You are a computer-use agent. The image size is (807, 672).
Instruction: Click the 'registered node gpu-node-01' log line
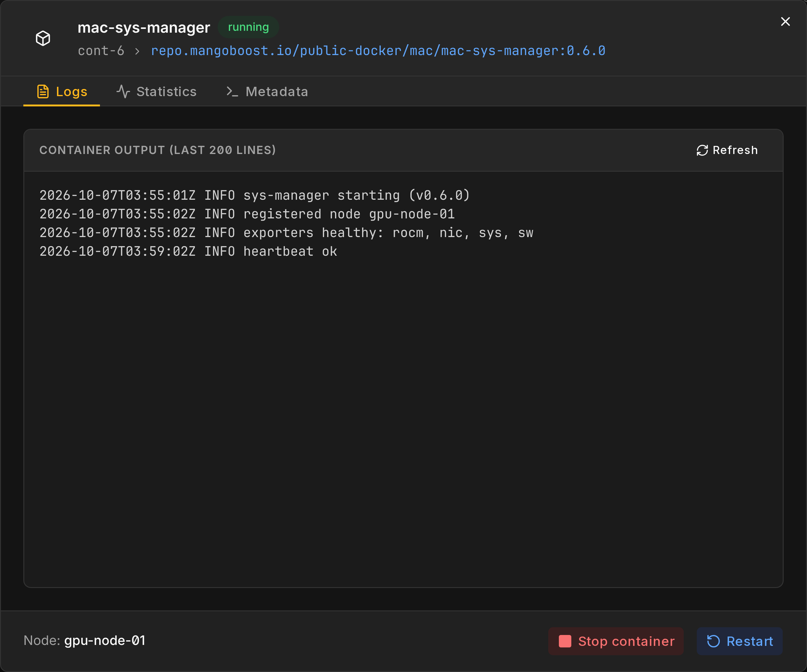pyautogui.click(x=247, y=214)
